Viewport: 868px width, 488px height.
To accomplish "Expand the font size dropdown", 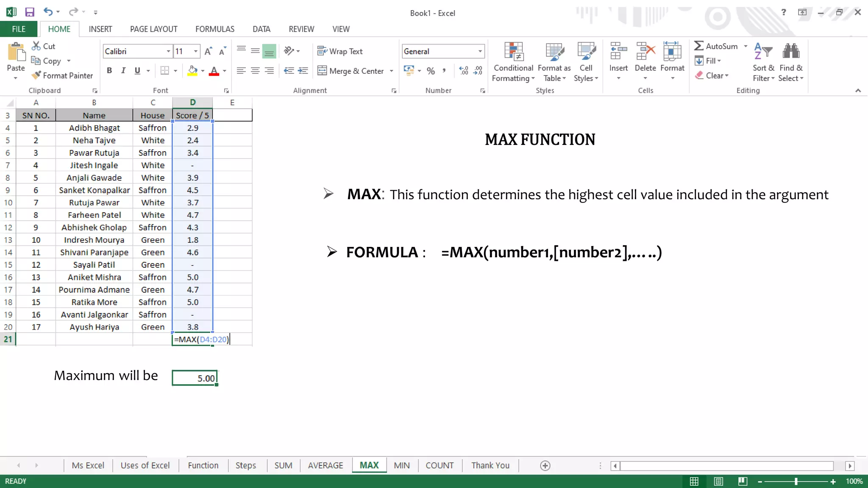I will (195, 51).
